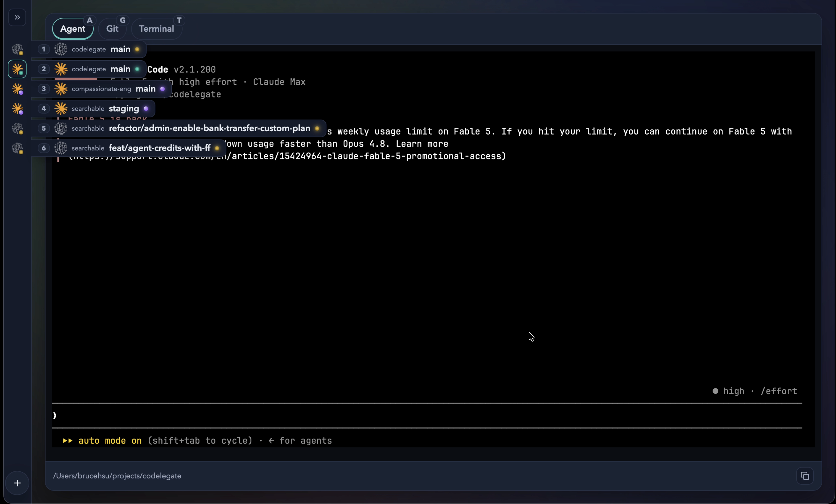Select sidebar session 6 OpenAI icon
This screenshot has height=504, width=836.
pos(17,148)
